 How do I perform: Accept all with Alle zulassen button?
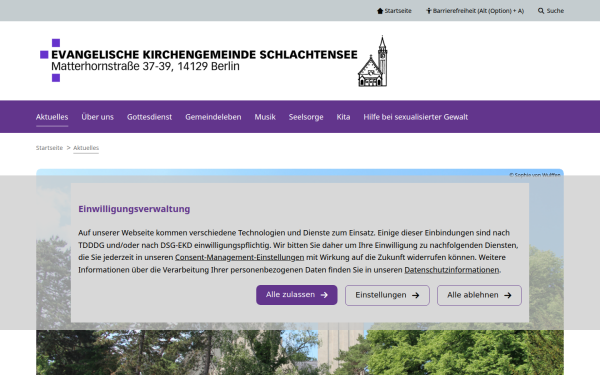(297, 295)
